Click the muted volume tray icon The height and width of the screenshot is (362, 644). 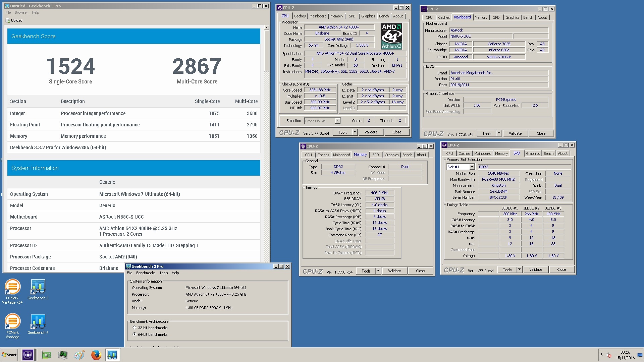[609, 355]
